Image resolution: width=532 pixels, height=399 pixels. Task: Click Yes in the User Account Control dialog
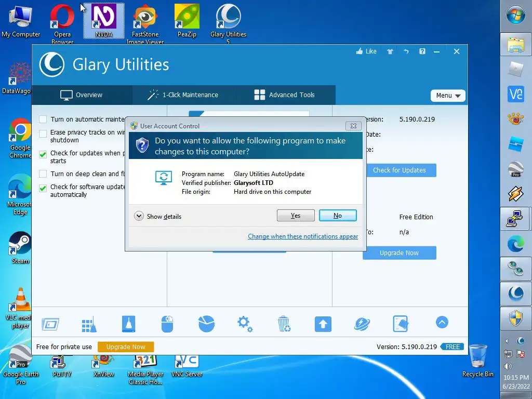(296, 216)
